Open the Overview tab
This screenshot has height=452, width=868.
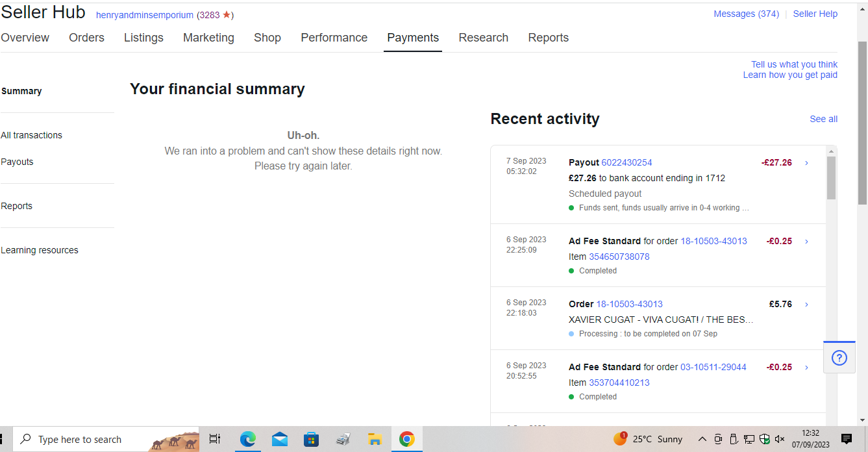(25, 38)
